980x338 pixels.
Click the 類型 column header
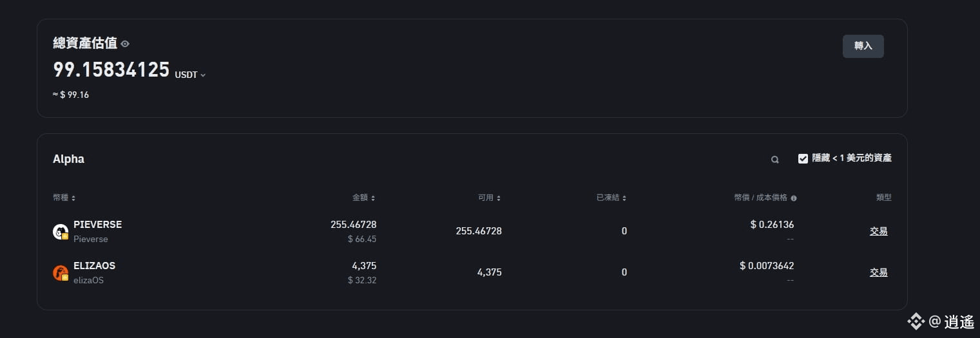tap(883, 198)
